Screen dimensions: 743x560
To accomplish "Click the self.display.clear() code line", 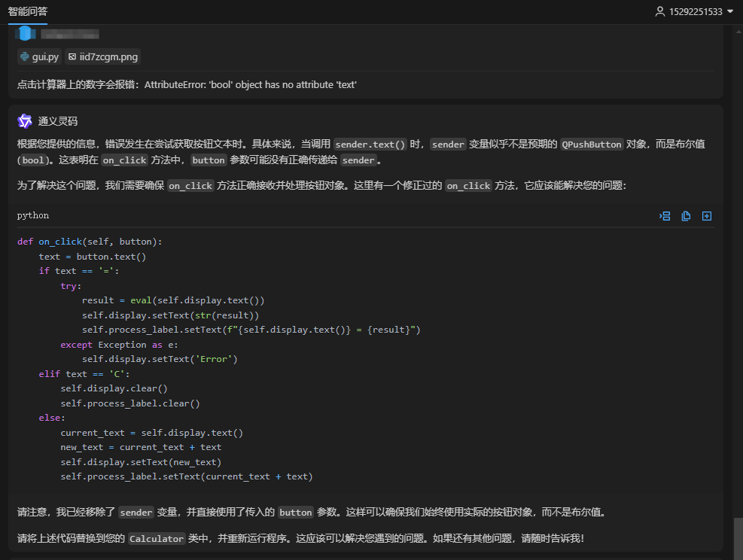I will (x=114, y=388).
